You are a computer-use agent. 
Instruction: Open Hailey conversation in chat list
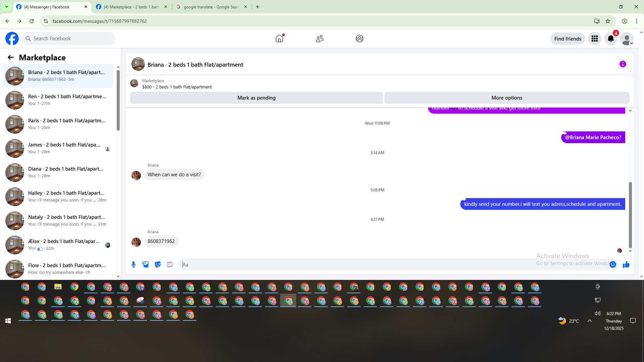[58, 197]
